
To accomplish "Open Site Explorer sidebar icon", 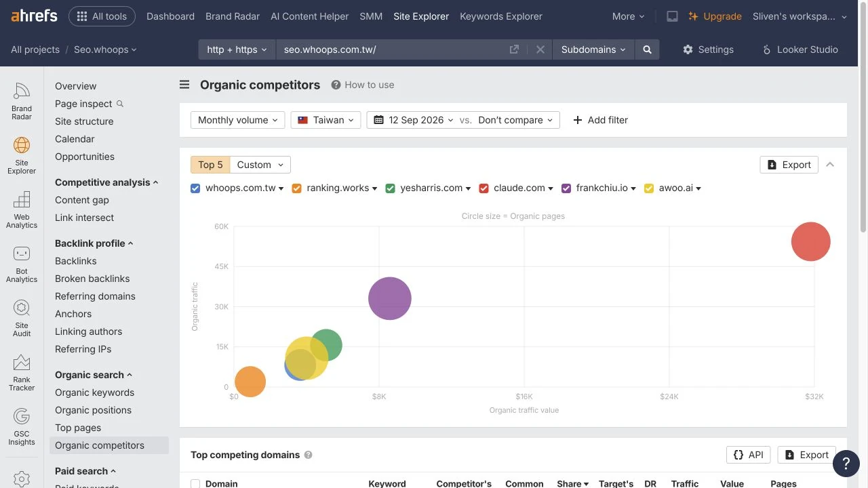I will click(22, 155).
